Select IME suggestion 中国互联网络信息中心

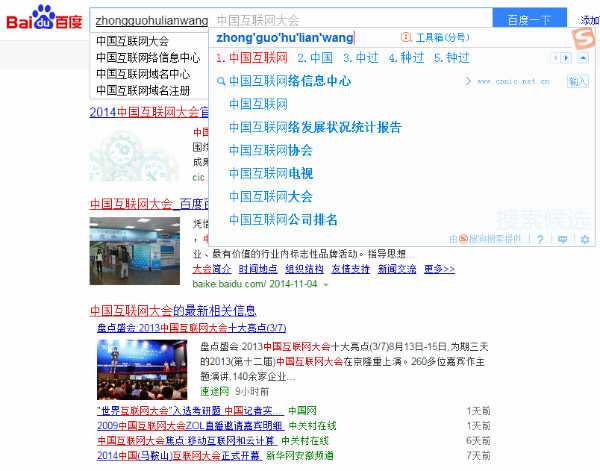pyautogui.click(x=290, y=81)
